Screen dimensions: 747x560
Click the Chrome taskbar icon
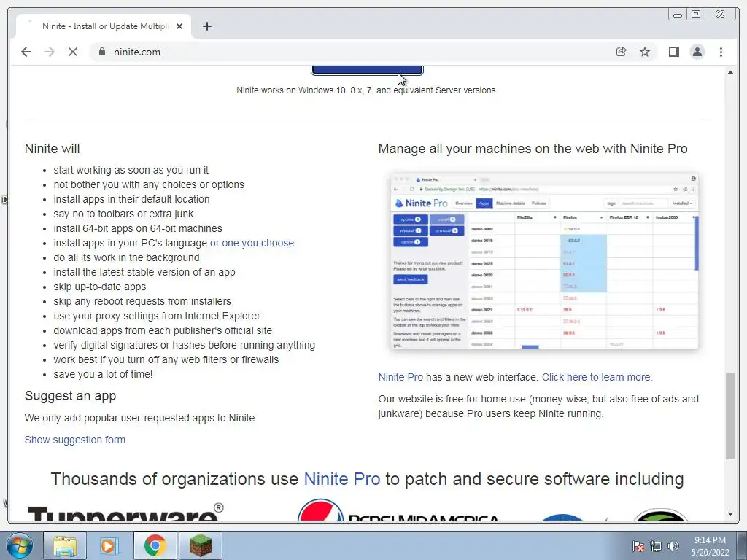(x=155, y=545)
